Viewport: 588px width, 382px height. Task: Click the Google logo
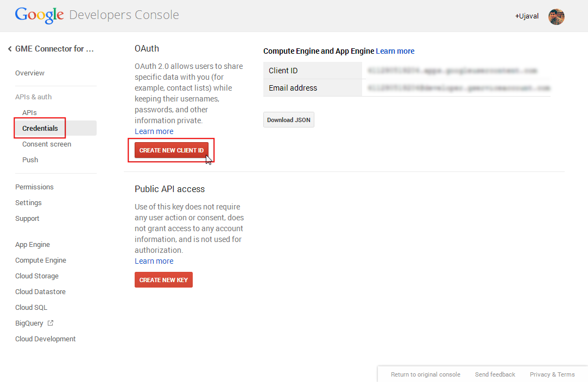click(39, 15)
